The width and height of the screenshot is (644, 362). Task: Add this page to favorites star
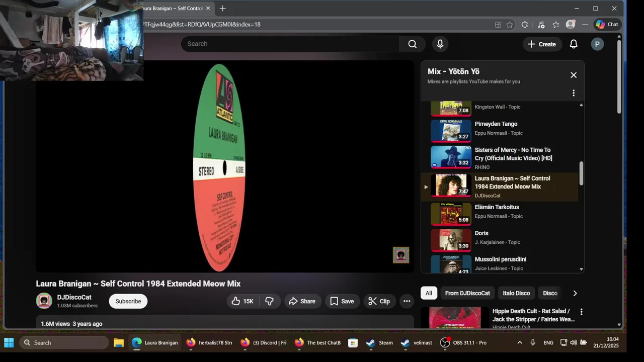click(x=510, y=25)
